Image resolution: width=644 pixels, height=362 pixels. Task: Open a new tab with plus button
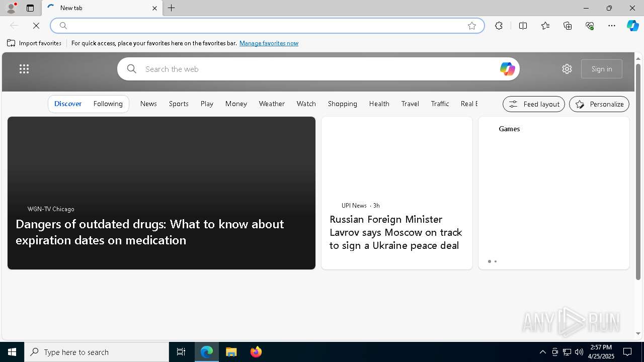(172, 8)
